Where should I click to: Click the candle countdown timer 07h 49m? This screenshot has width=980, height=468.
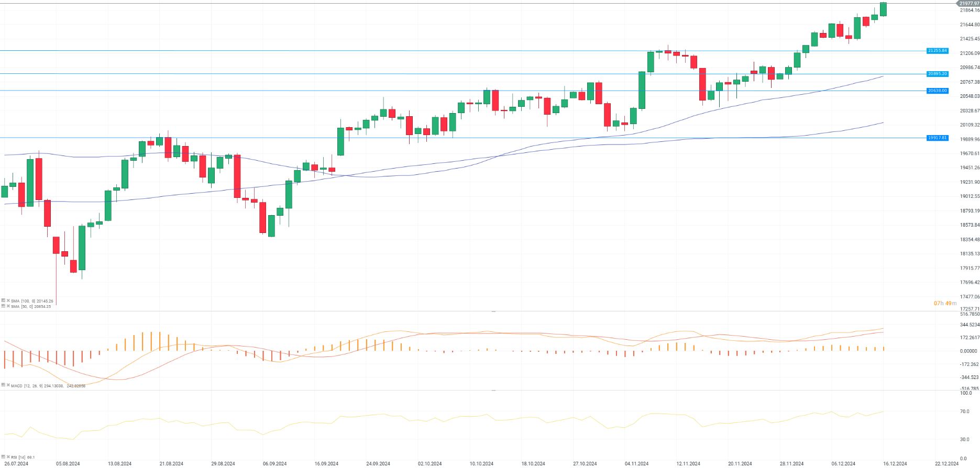pos(945,304)
